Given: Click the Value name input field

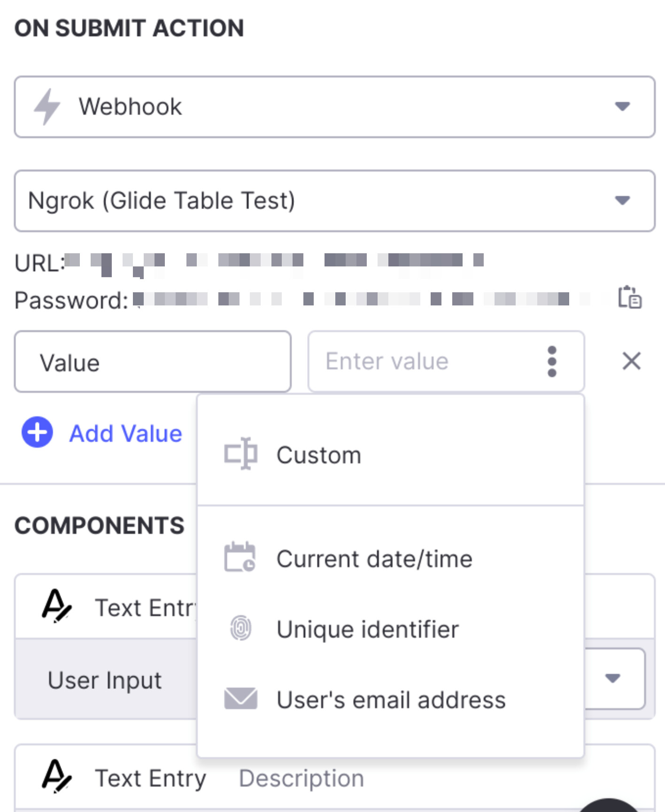Looking at the screenshot, I should [x=153, y=362].
